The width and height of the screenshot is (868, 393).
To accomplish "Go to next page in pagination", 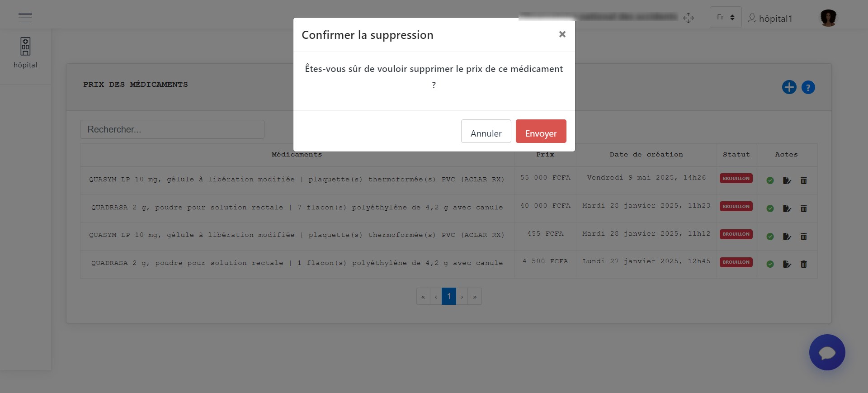I will click(462, 297).
